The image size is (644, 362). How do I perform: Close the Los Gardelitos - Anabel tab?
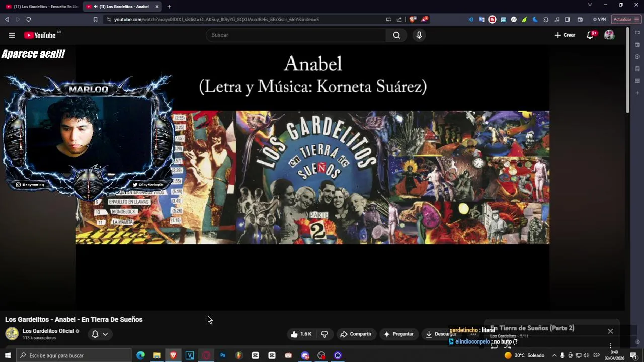click(157, 7)
